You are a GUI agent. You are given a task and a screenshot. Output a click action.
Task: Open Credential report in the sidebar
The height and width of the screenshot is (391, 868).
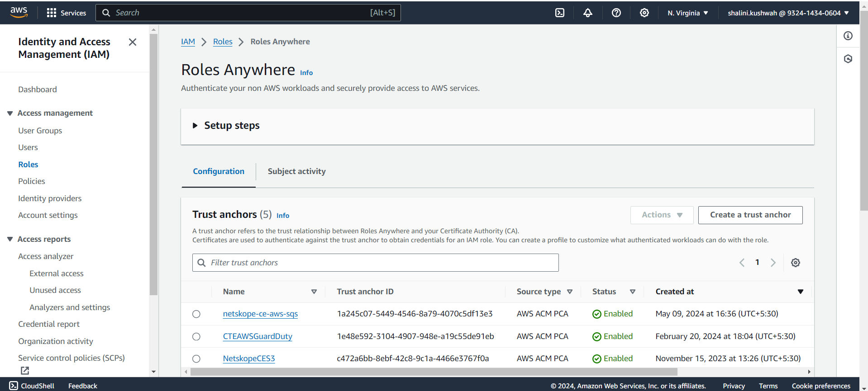49,324
